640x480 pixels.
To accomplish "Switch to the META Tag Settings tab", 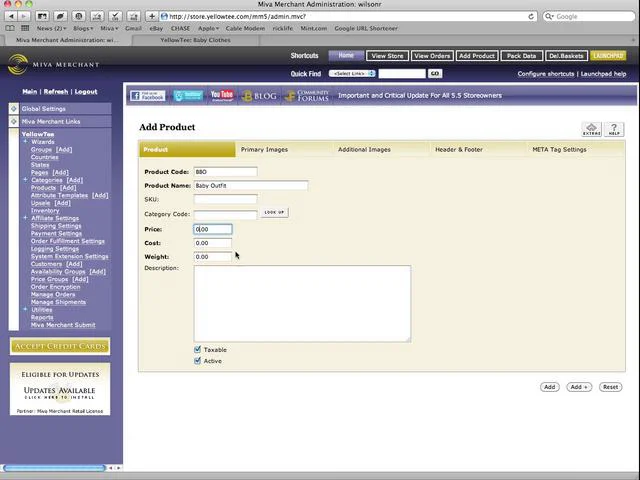I will pos(559,149).
